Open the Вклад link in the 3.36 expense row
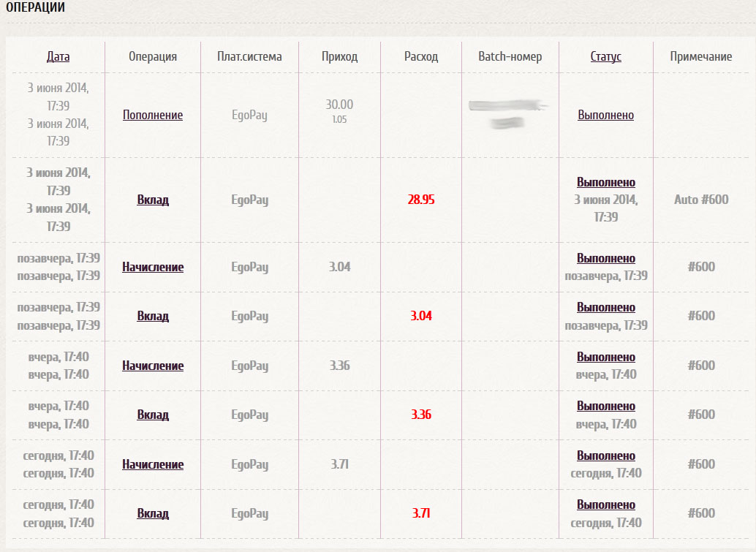 (x=153, y=415)
